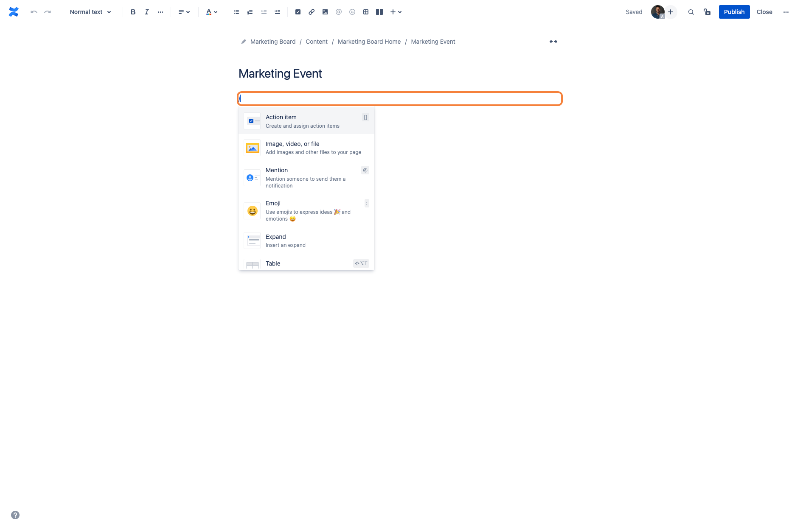The image size is (803, 532).
Task: Toggle italic formatting
Action: coord(147,12)
